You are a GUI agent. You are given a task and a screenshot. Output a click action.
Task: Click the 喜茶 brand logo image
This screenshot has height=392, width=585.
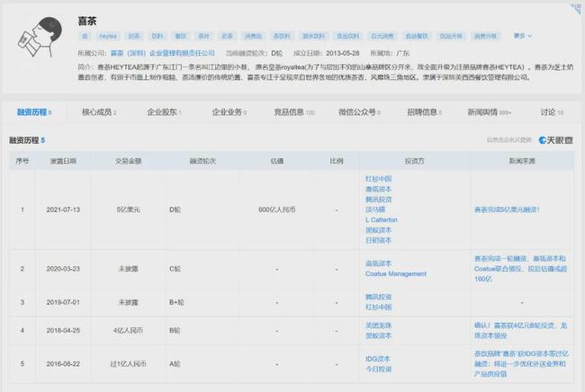tap(40, 37)
